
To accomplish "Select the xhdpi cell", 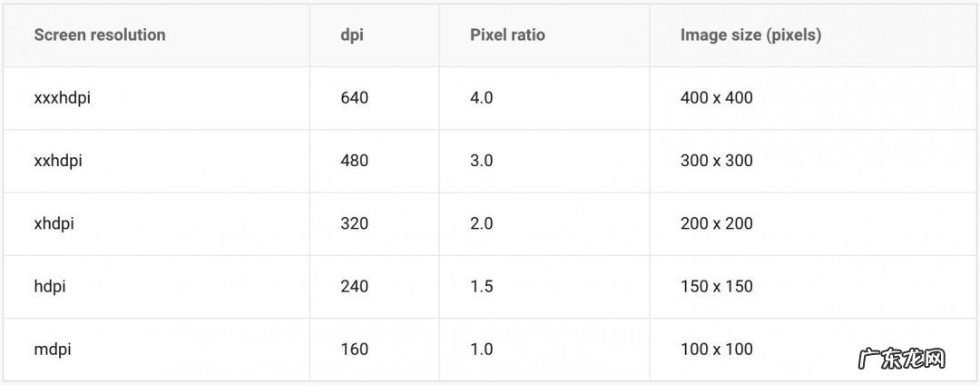I will pos(54,223).
